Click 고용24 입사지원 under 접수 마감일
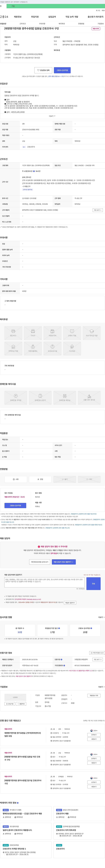The image size is (105, 868). point(15,505)
